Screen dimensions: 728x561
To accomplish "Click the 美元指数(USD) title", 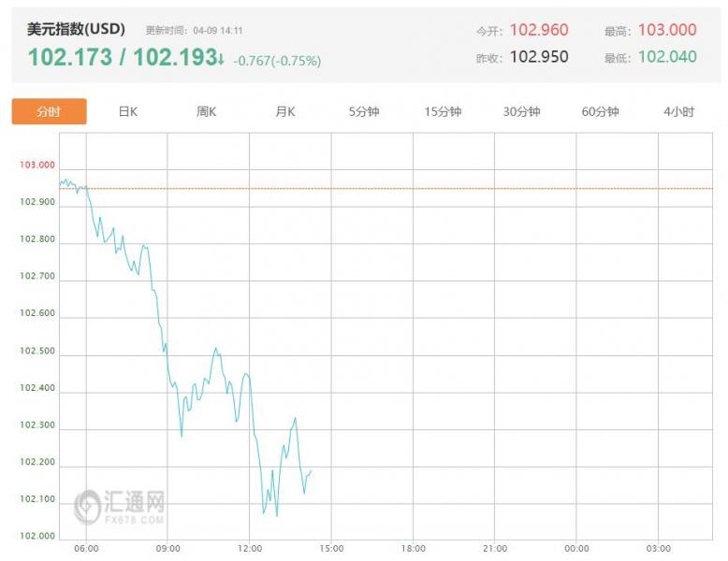I will pos(76,30).
